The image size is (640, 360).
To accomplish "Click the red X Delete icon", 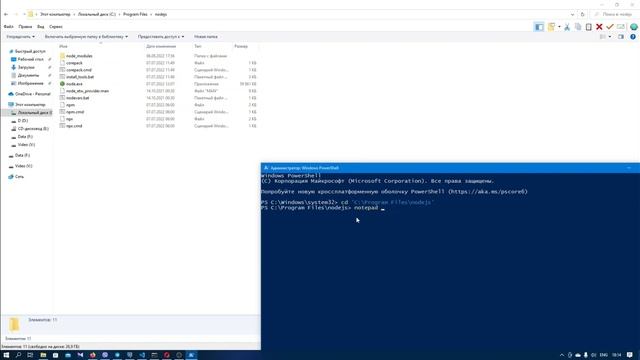I will point(599,27).
